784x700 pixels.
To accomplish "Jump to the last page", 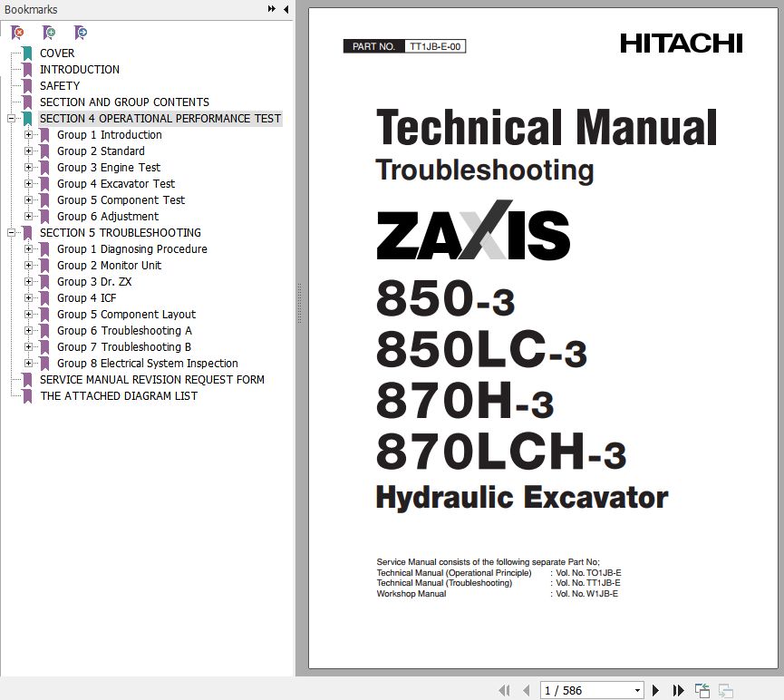I will [x=679, y=691].
